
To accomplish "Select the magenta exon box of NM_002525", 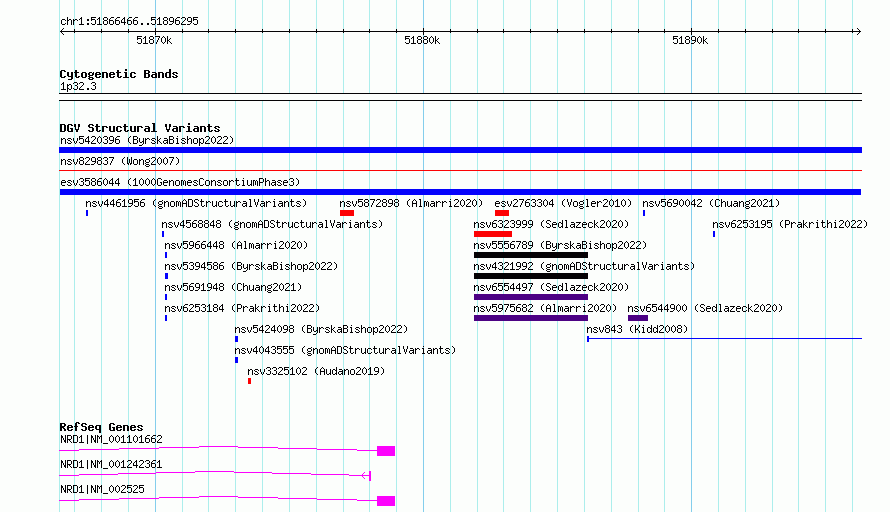I will coord(386,501).
